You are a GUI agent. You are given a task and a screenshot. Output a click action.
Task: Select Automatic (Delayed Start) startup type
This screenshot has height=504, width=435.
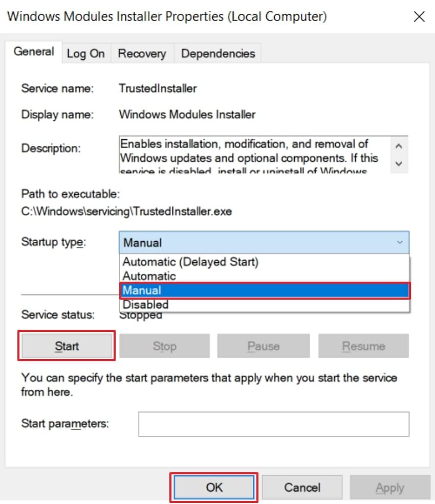179,262
